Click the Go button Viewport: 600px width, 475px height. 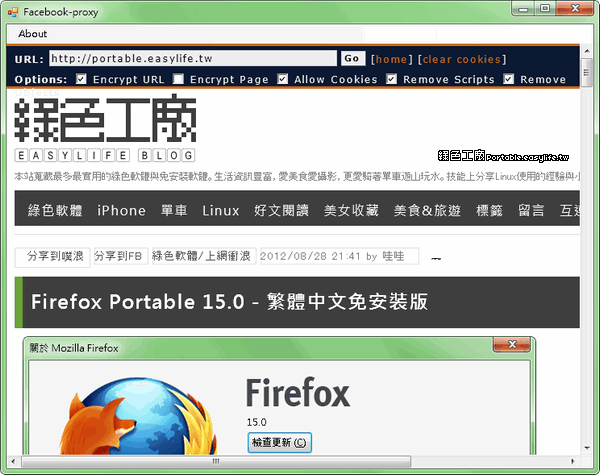(352, 59)
